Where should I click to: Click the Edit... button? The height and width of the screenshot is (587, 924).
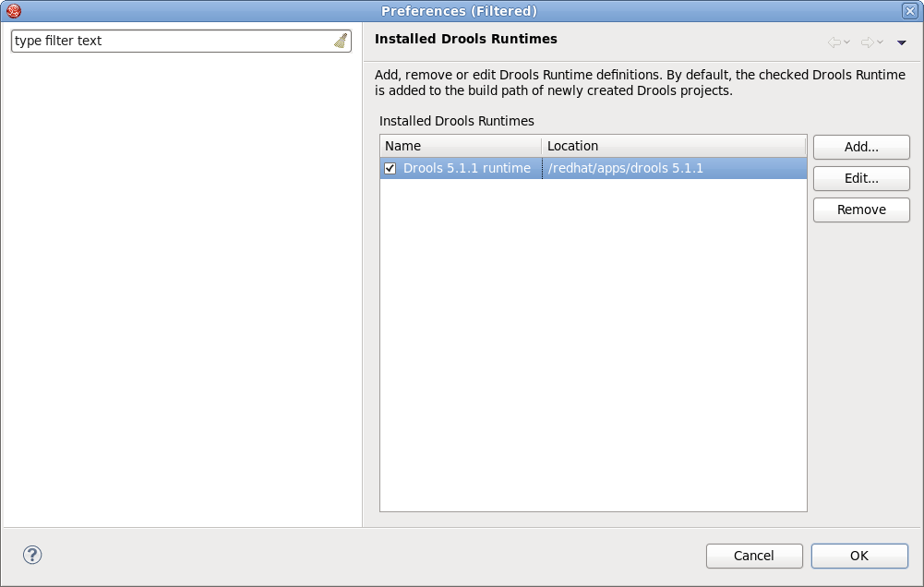pos(861,178)
